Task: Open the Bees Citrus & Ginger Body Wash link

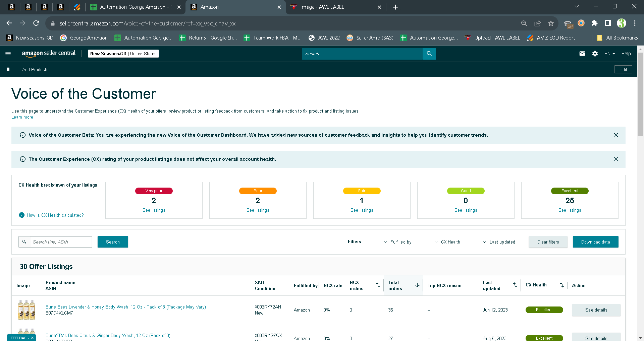Action: pos(108,335)
